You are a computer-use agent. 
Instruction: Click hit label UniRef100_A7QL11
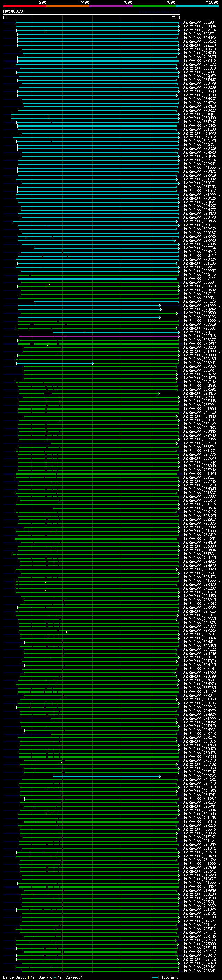click(199, 332)
